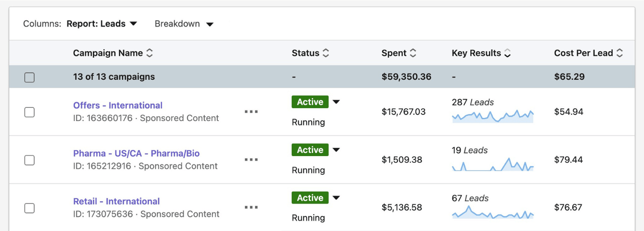Sort by Campaign Name column arrows
Screen dimensions: 644x231
coord(149,53)
